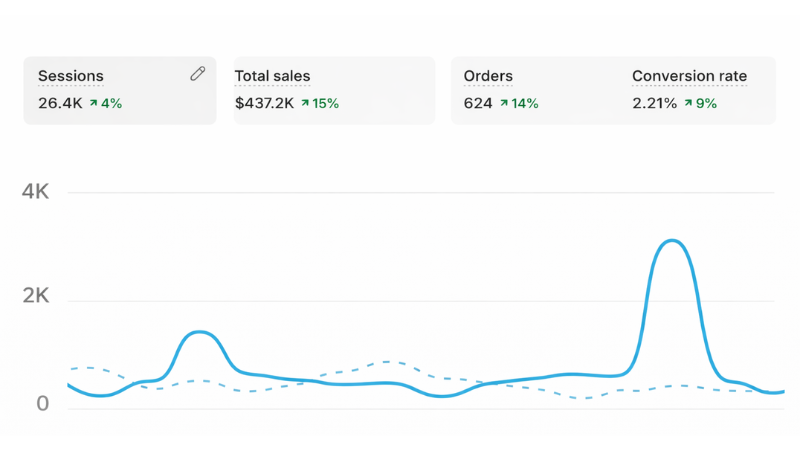
Task: Click the trend arrow next to 15% sales change
Action: point(305,103)
